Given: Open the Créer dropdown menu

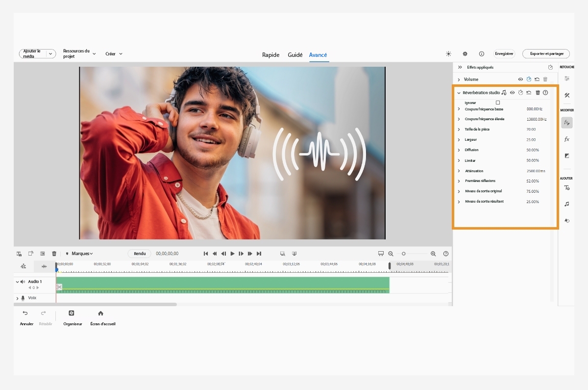Looking at the screenshot, I should click(114, 54).
